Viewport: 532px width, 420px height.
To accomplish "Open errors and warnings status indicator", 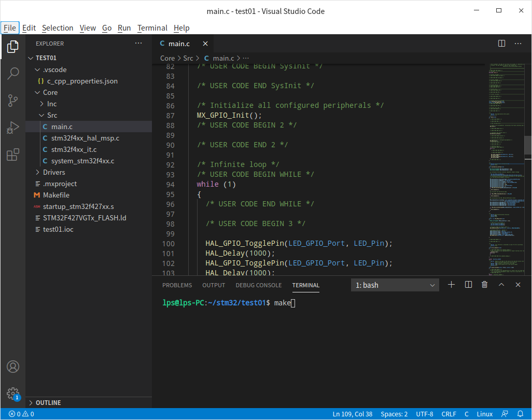I will [21, 414].
